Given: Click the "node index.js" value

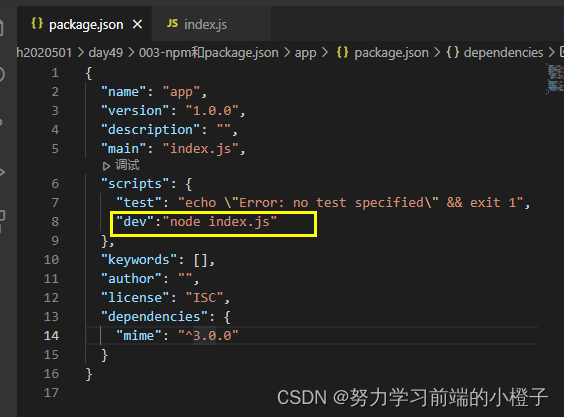Looking at the screenshot, I should click(220, 222).
